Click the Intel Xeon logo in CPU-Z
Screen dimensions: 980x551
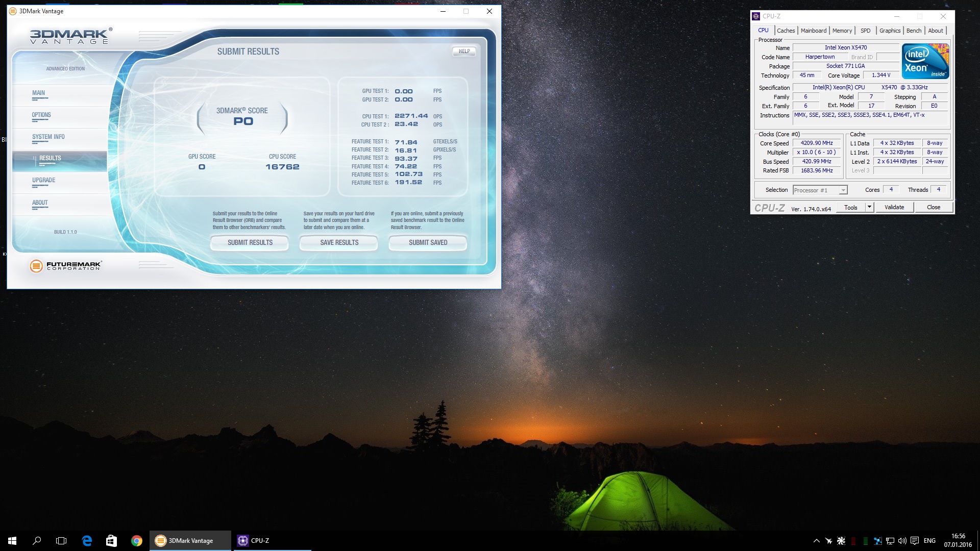925,61
